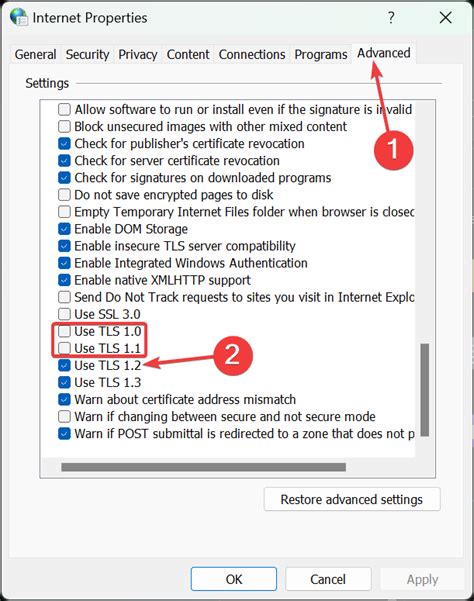Enable Allow software to run with invalid signature
The width and height of the screenshot is (474, 601).
(x=64, y=109)
